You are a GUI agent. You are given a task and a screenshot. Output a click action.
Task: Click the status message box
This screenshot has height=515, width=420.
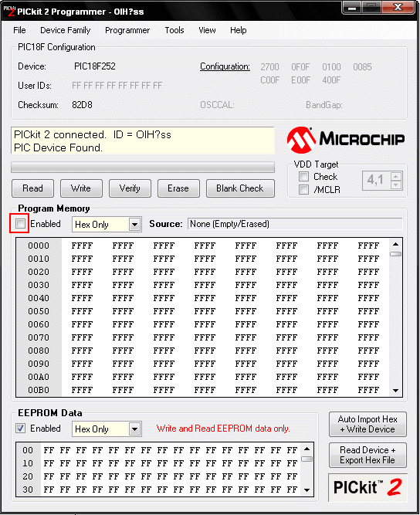click(143, 141)
